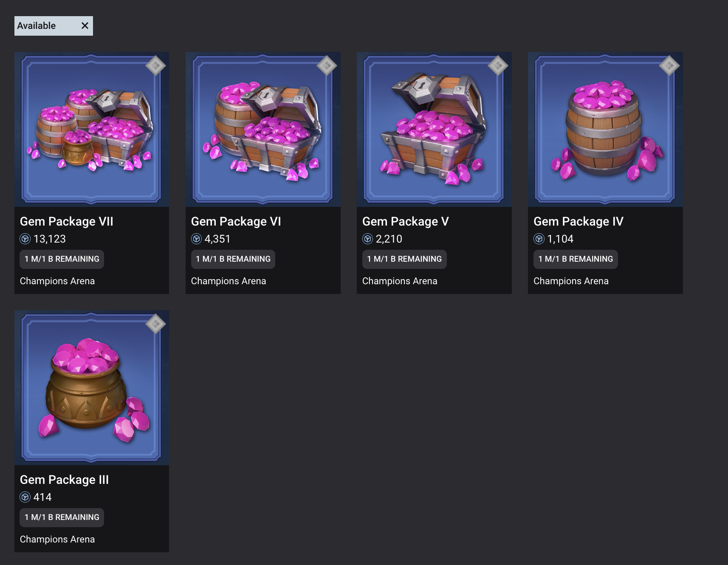Select the Gem Package IV title

click(578, 221)
